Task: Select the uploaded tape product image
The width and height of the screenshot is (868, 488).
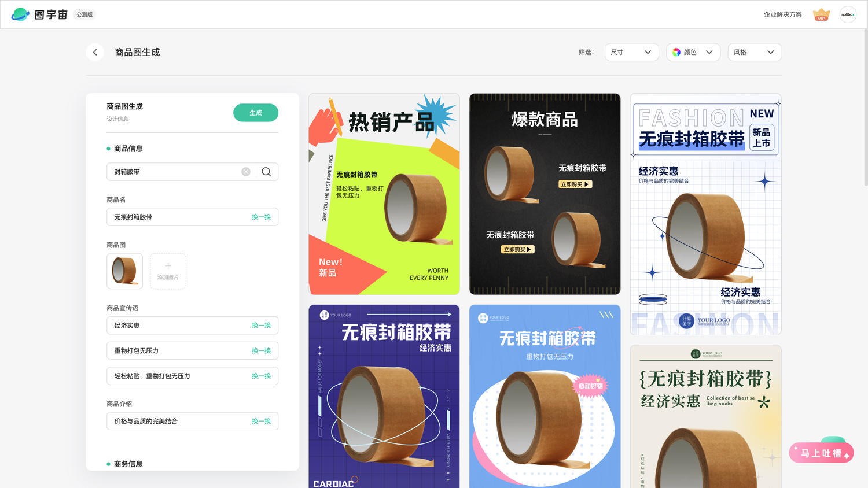Action: click(x=124, y=271)
